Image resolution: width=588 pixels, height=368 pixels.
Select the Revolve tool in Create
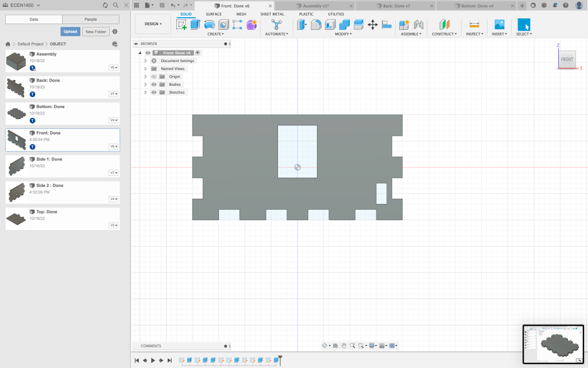(209, 25)
